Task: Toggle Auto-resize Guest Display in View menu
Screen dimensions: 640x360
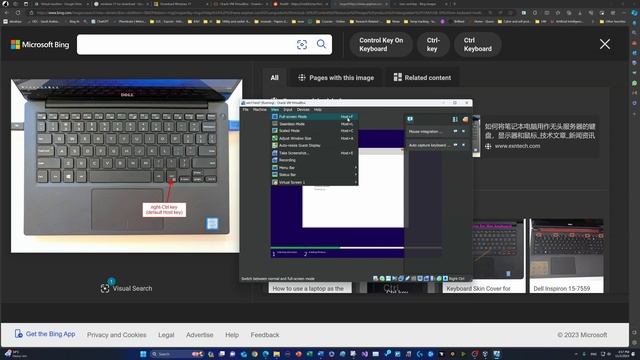Action: (x=314, y=146)
